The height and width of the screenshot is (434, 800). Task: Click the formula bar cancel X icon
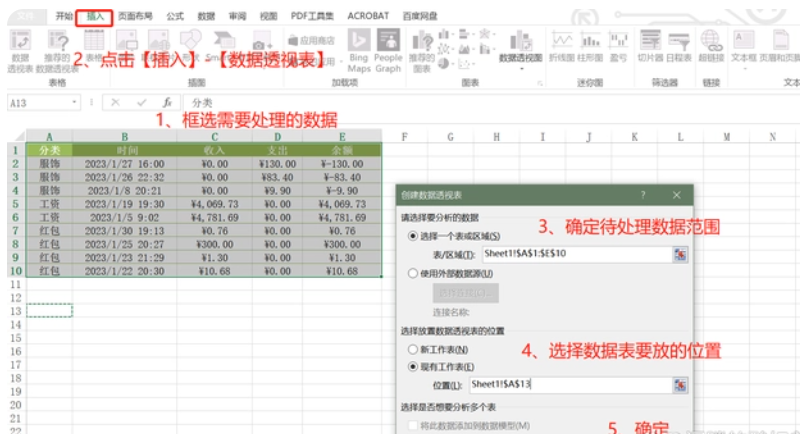115,103
